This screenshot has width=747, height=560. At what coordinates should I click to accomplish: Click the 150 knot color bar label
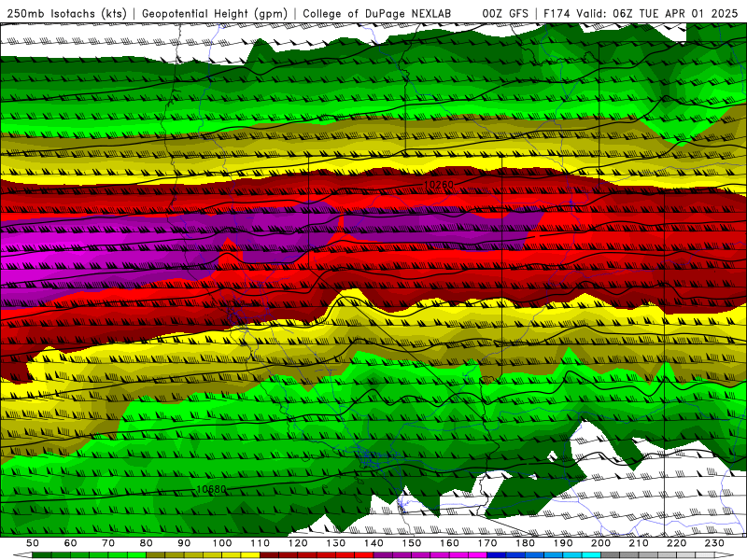(412, 543)
